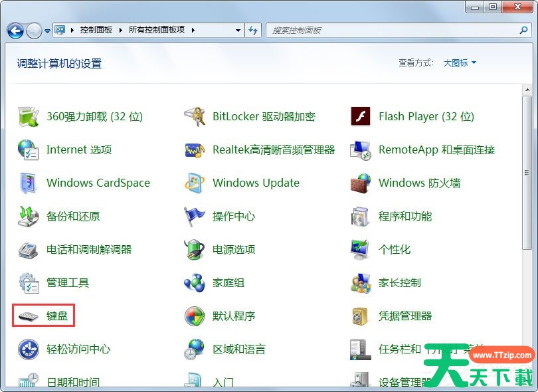Image resolution: width=538 pixels, height=392 pixels.
Task: Expand recent pages arrow beside Forward button
Action: [47, 31]
